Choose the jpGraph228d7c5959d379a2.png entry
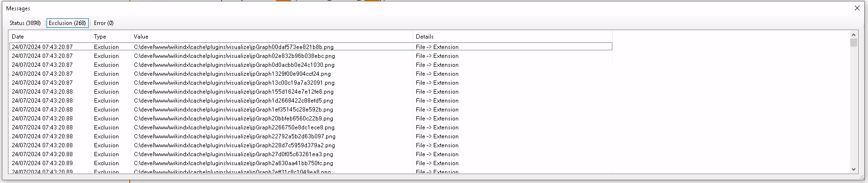The height and width of the screenshot is (183, 868). pyautogui.click(x=311, y=145)
